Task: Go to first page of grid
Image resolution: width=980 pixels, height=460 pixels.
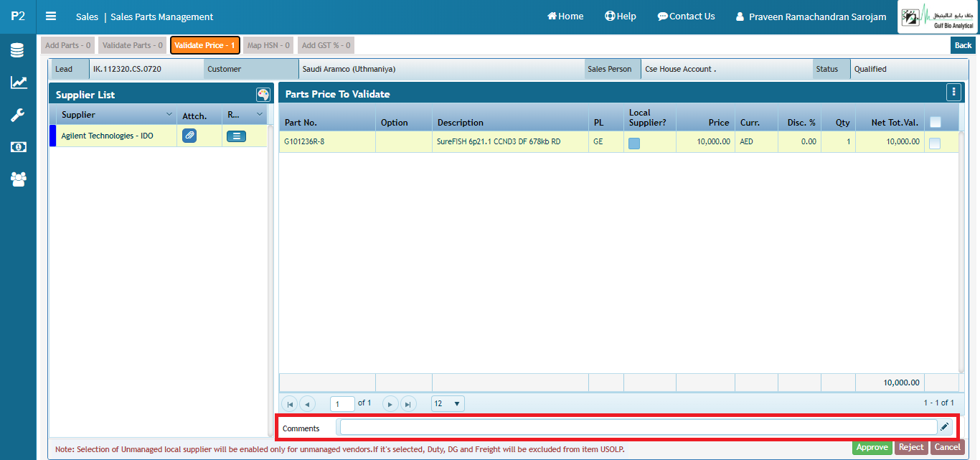Action: coord(290,404)
